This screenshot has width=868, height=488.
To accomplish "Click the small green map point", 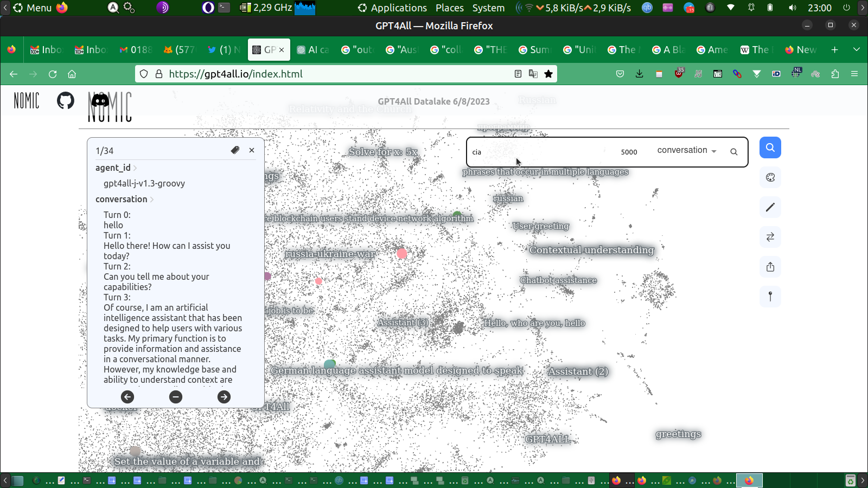I will click(457, 214).
